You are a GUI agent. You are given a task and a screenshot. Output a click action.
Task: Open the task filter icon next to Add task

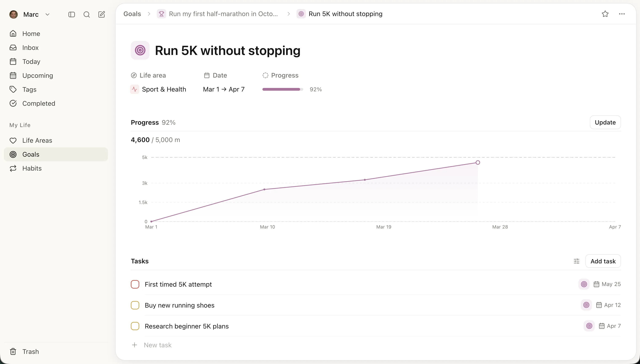(x=577, y=261)
